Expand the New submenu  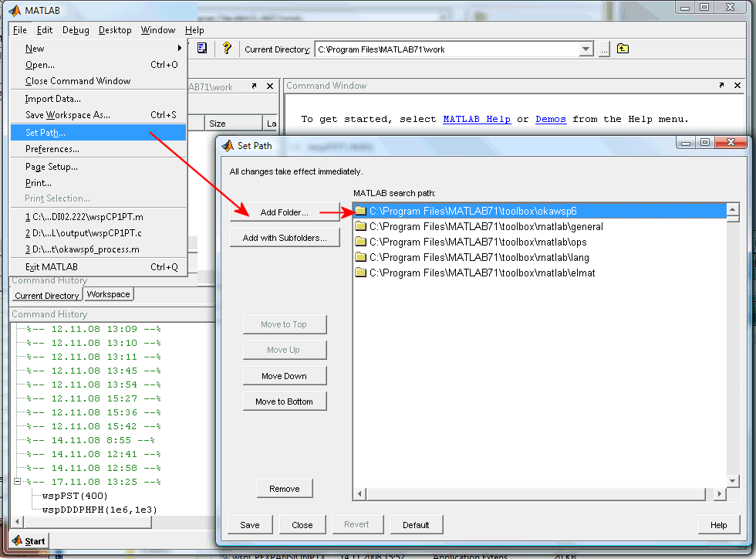click(99, 49)
